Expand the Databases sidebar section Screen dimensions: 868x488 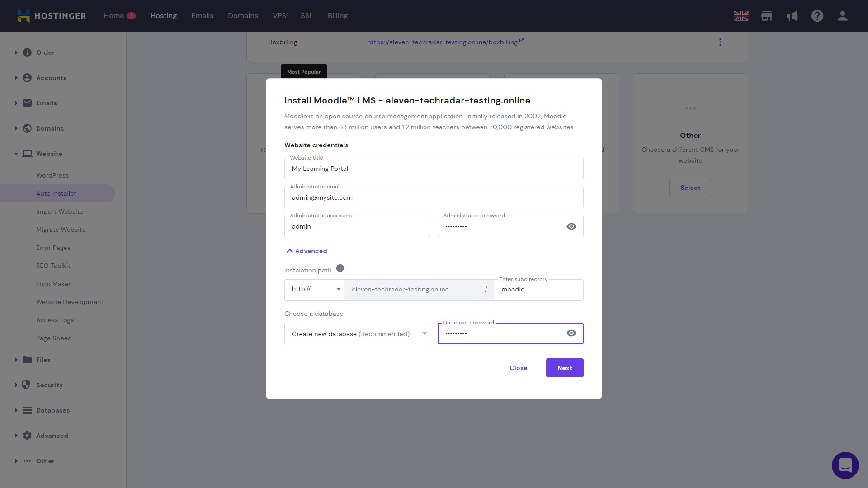point(16,410)
